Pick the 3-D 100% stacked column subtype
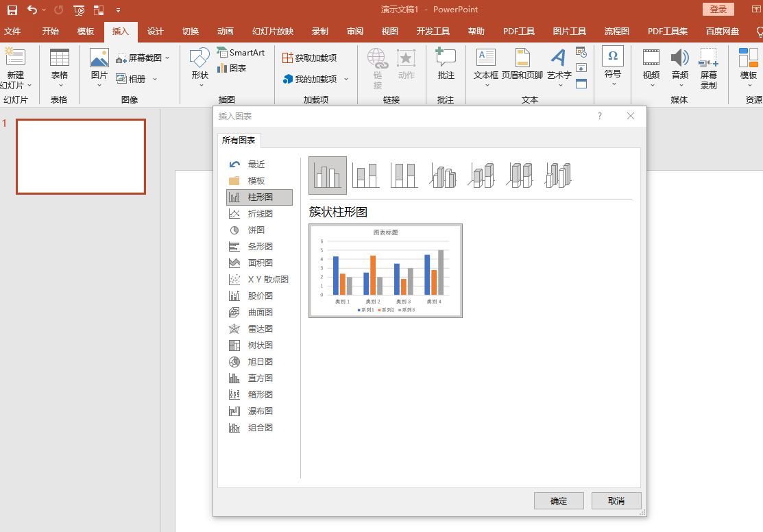 coord(520,176)
